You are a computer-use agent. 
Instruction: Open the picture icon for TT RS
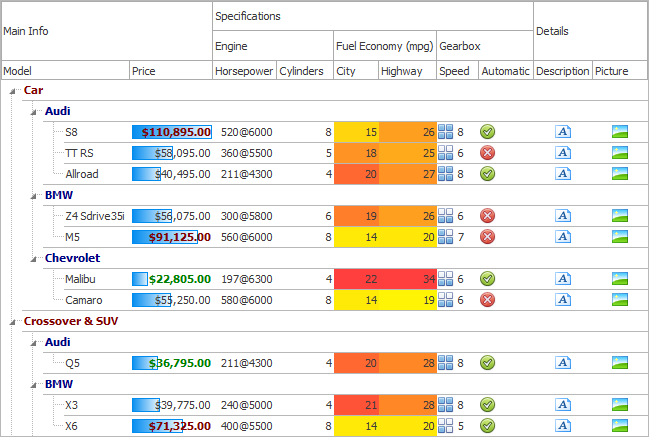pyautogui.click(x=620, y=153)
